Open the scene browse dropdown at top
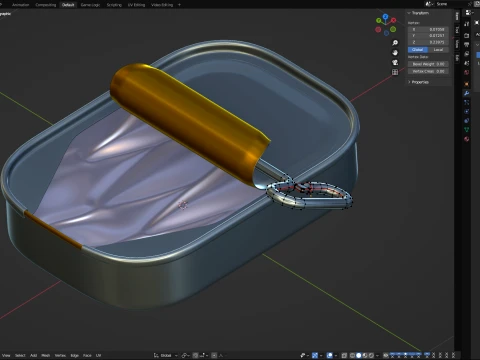Image resolution: width=480 pixels, height=360 pixels. 429,4
